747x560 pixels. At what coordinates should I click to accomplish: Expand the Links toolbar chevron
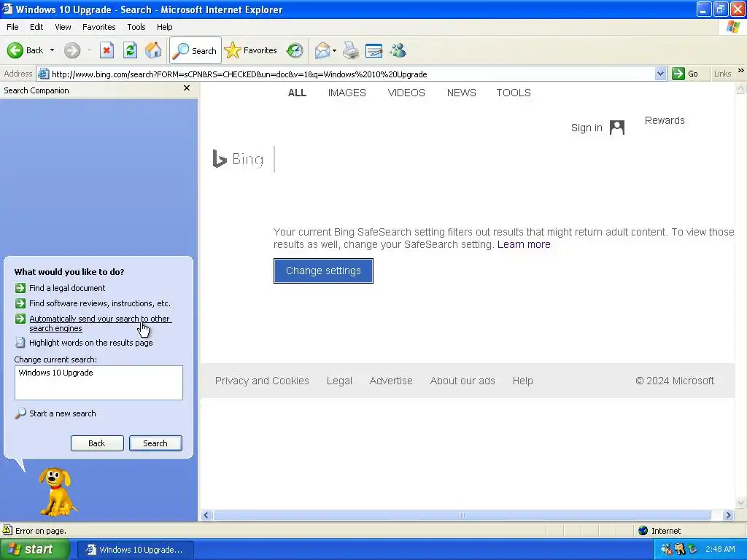coord(740,71)
